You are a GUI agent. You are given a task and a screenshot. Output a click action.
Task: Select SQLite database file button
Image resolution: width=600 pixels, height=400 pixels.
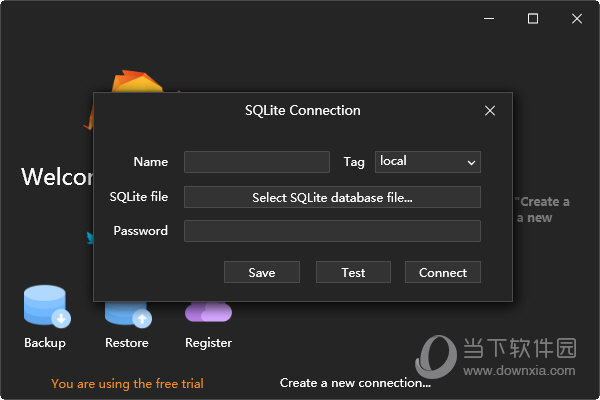pos(332,197)
